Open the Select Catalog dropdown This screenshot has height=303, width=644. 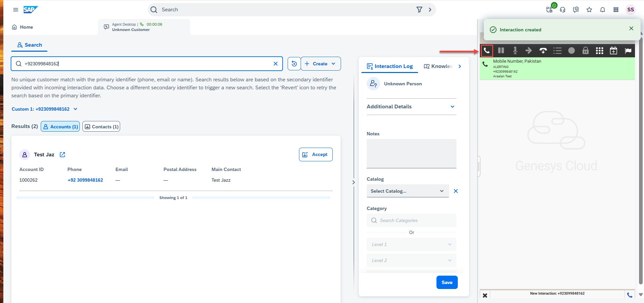(407, 191)
